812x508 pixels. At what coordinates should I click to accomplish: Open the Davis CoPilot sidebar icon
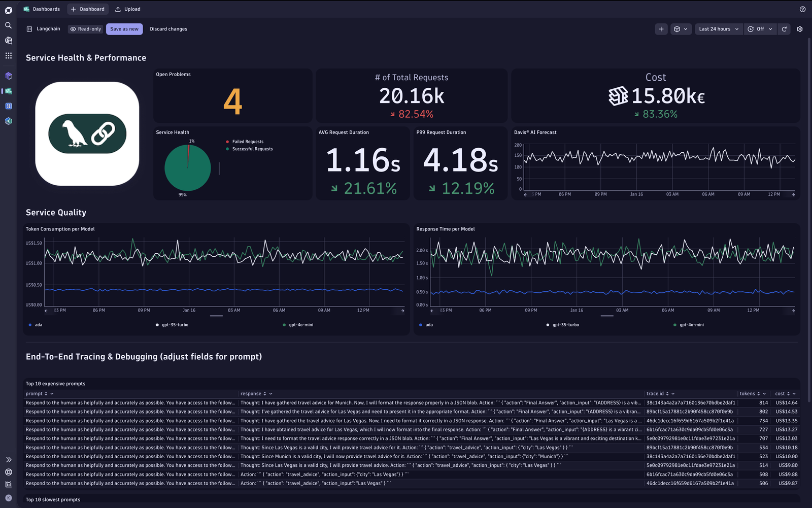click(x=8, y=40)
